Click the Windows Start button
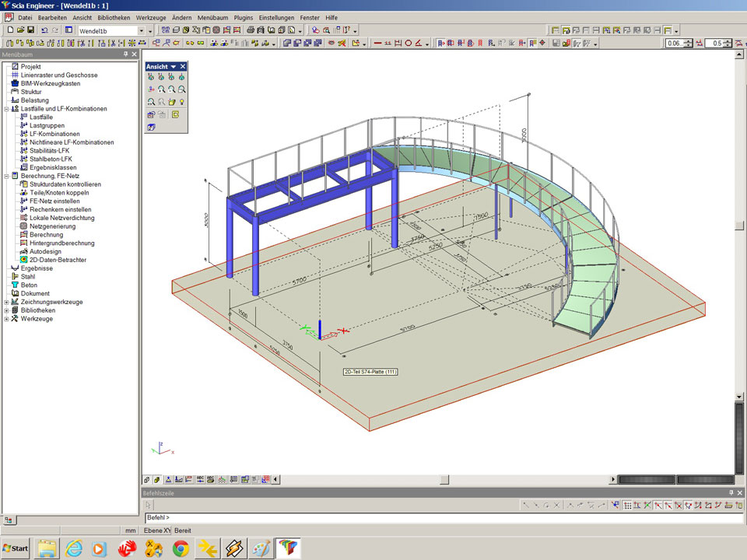The height and width of the screenshot is (560, 747). coord(16,548)
